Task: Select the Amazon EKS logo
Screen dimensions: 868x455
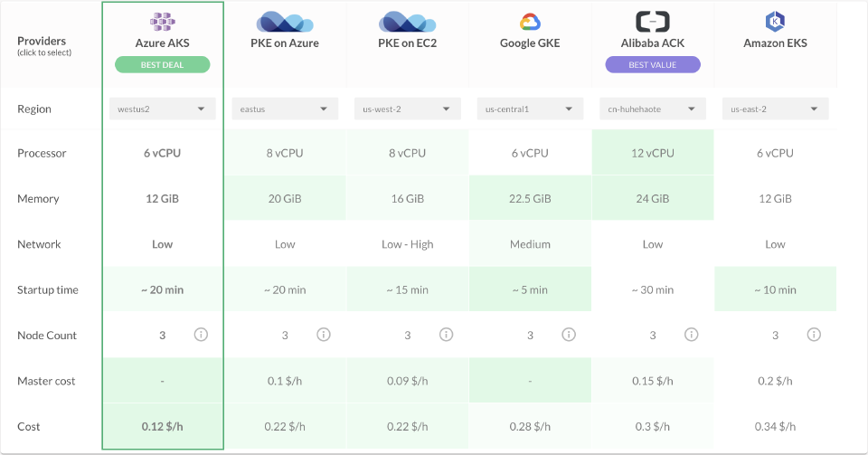Action: click(775, 22)
